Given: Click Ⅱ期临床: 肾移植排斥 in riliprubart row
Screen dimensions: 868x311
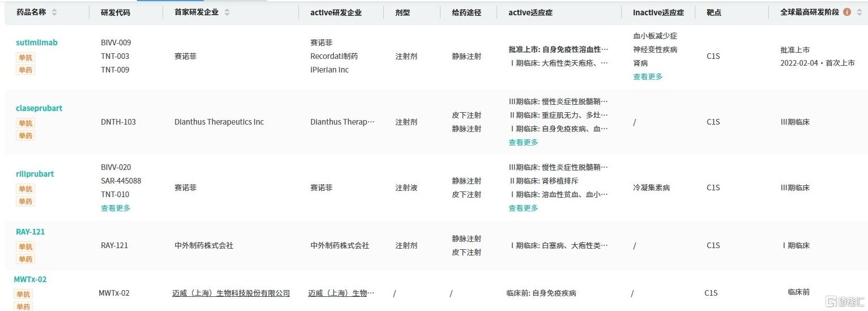Looking at the screenshot, I should [x=544, y=181].
